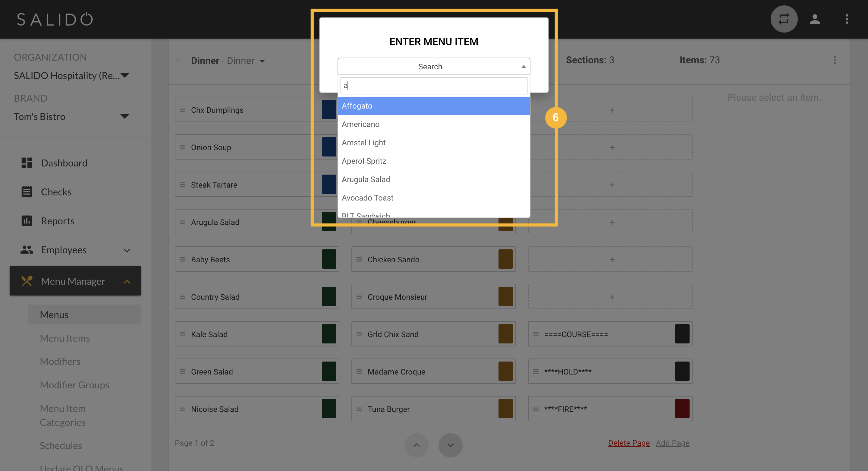Select Affogato from the dropdown list
Screen dimensions: 868x471
tap(434, 106)
